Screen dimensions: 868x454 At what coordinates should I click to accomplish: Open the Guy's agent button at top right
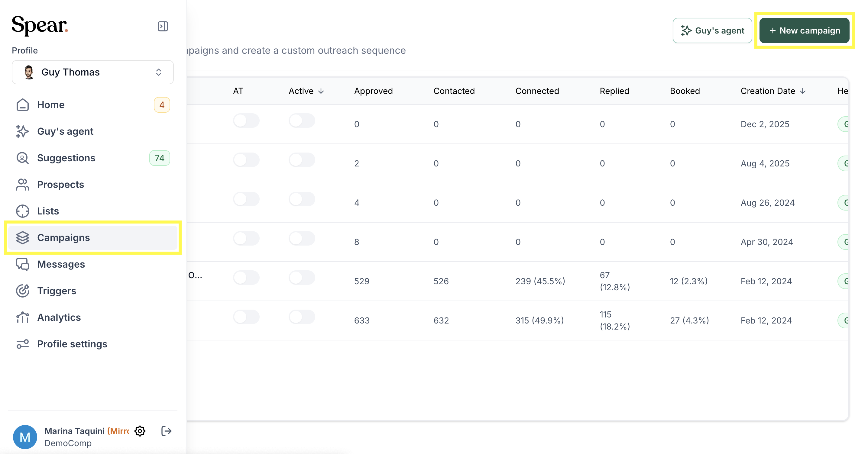[x=712, y=30]
